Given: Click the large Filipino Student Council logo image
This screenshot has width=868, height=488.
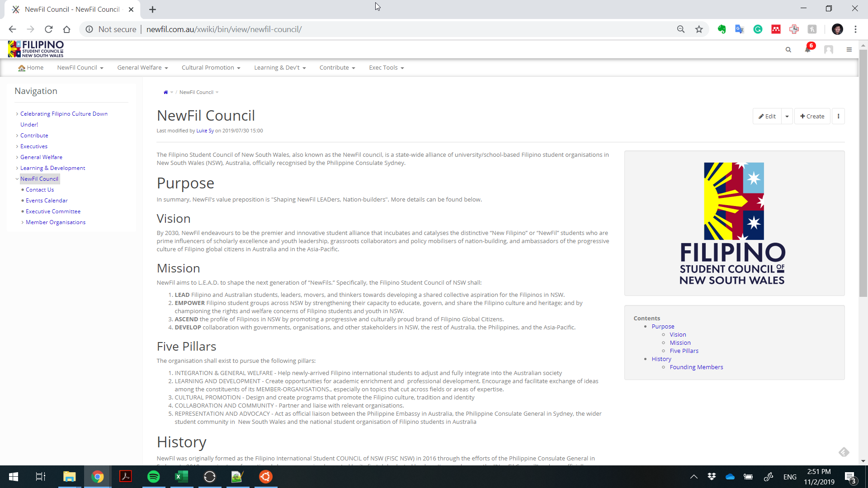Looking at the screenshot, I should [x=732, y=223].
